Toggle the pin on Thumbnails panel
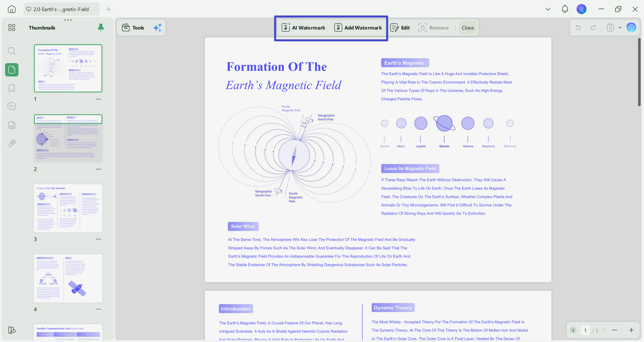The width and height of the screenshot is (644, 342). (101, 27)
